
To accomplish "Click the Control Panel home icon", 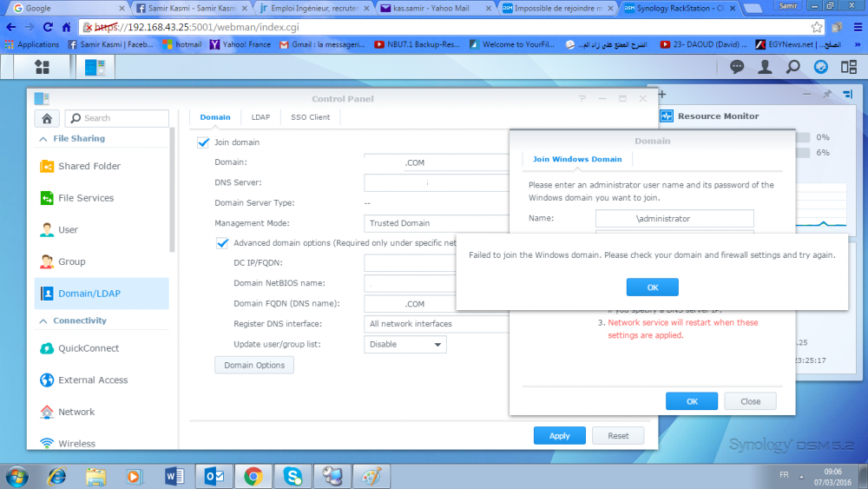I will [x=47, y=118].
